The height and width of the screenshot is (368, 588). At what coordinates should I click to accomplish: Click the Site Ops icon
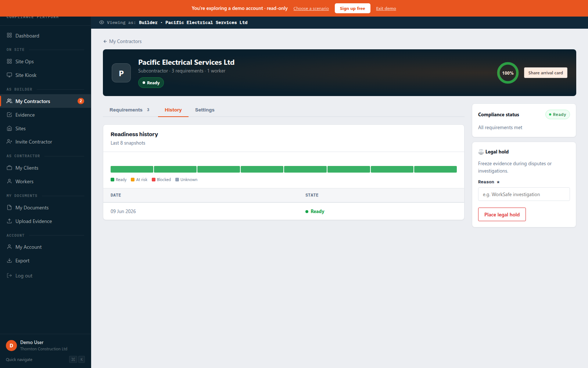coord(10,61)
